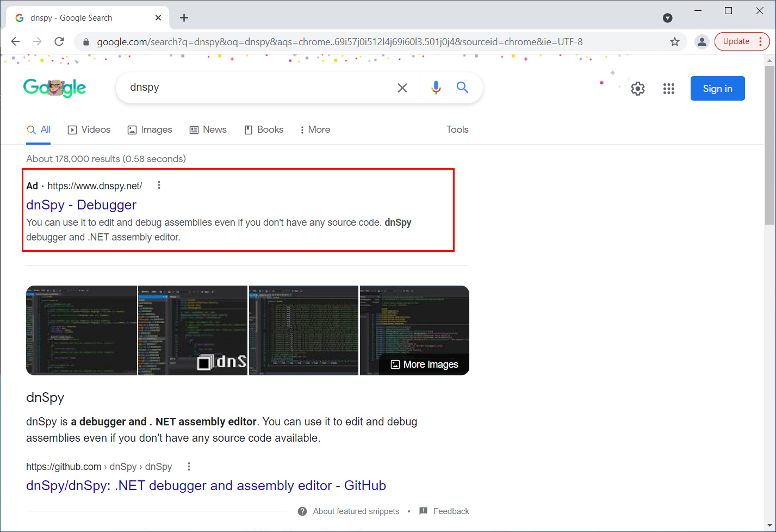This screenshot has width=776, height=532.
Task: Expand the More search categories menu
Action: [315, 130]
